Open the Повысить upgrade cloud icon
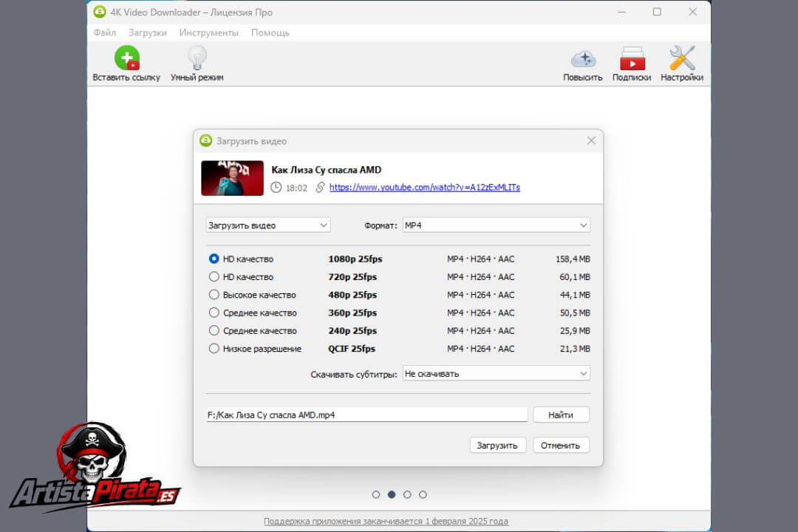798x532 pixels. point(583,59)
